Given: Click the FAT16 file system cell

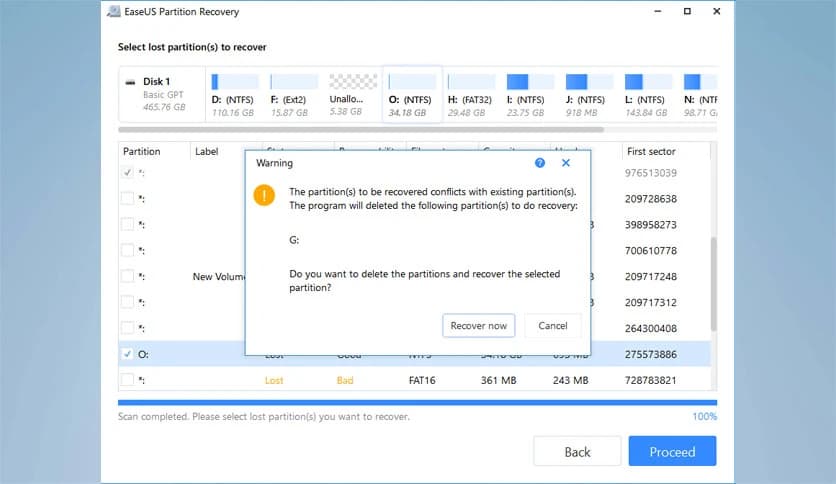Looking at the screenshot, I should coord(422,381).
